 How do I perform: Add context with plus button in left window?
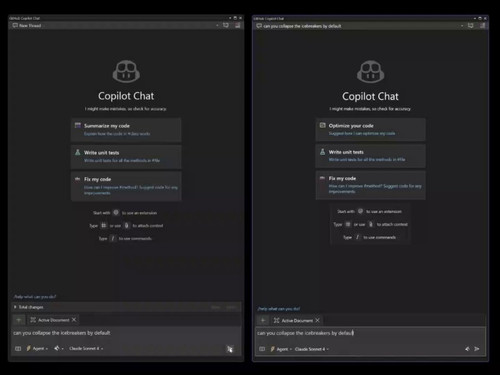point(19,320)
